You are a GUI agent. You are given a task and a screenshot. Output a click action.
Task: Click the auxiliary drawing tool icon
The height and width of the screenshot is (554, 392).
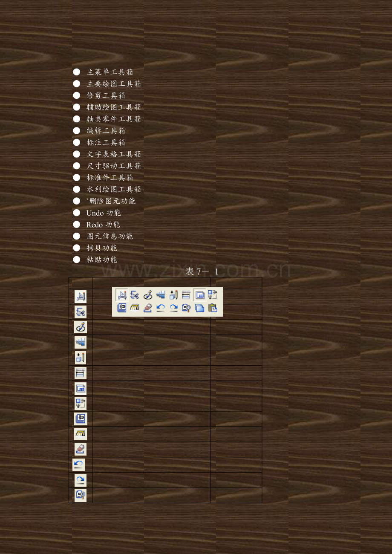(x=173, y=294)
